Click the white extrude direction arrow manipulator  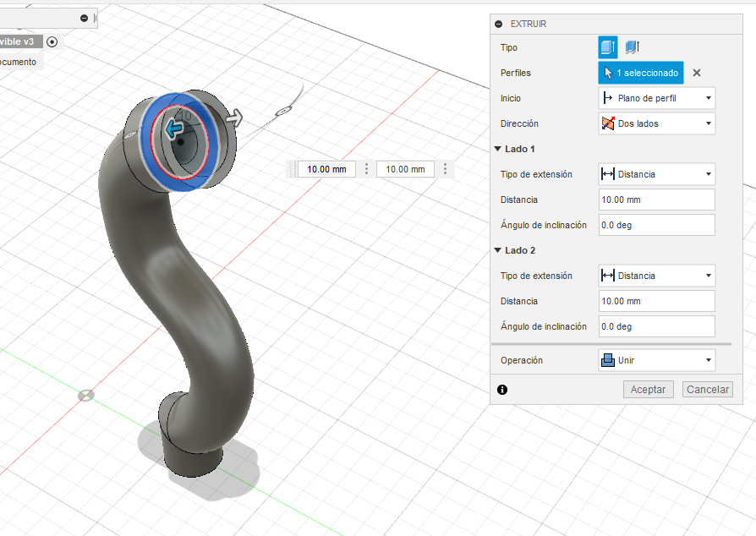click(234, 118)
